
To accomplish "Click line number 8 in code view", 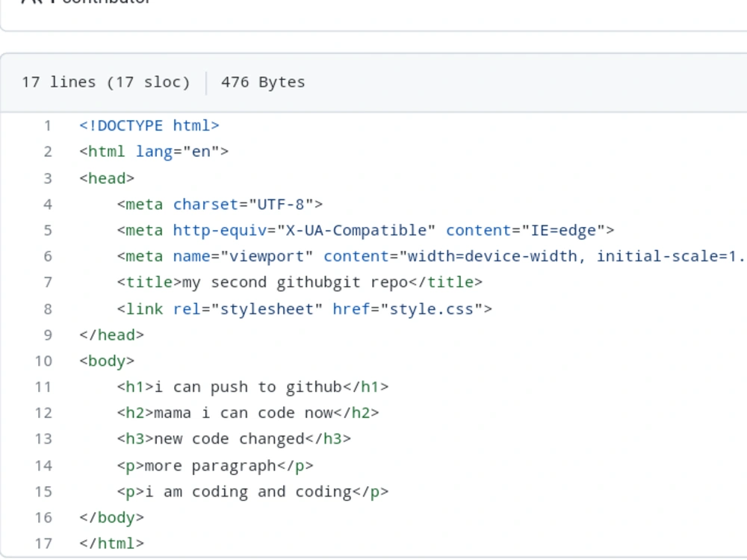I will (x=47, y=309).
